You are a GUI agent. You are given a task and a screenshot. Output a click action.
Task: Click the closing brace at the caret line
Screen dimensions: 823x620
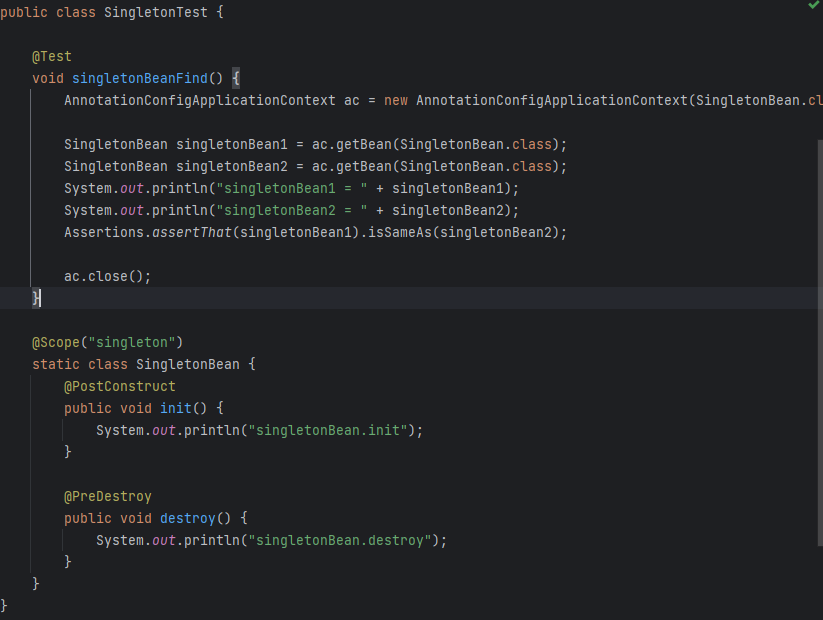[x=36, y=298]
